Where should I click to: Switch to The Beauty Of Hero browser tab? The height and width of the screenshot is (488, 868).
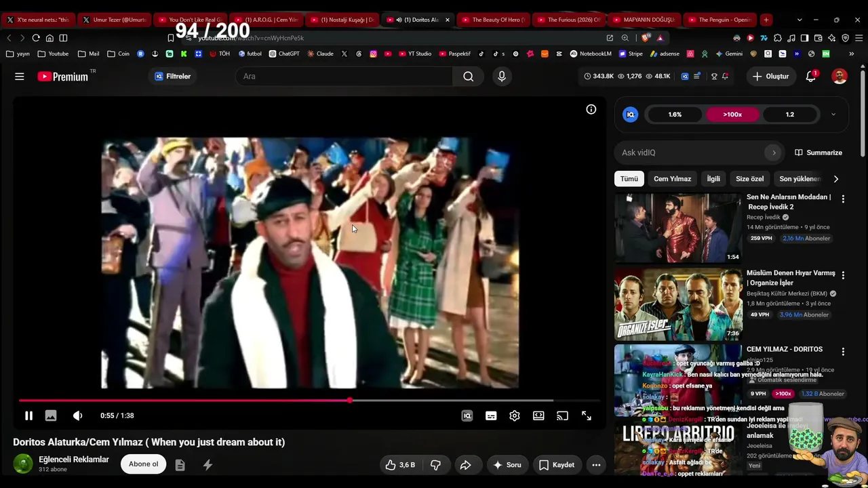[x=494, y=20]
